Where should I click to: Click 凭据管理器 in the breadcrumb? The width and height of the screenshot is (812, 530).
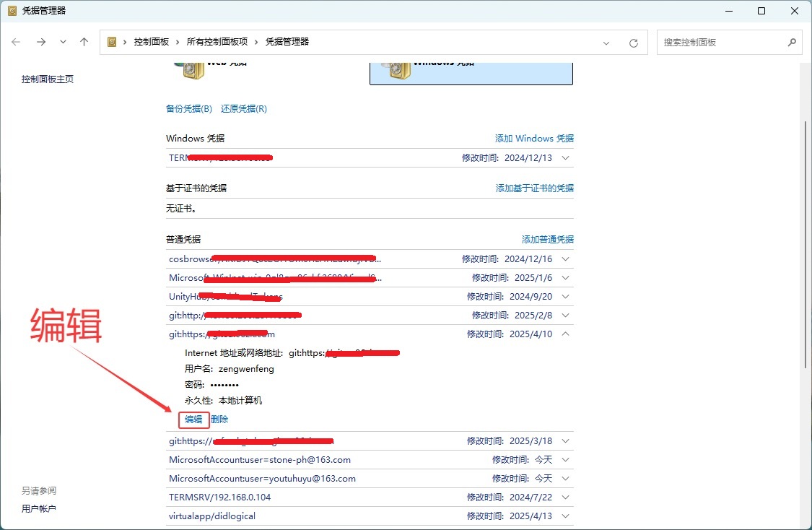pyautogui.click(x=287, y=41)
